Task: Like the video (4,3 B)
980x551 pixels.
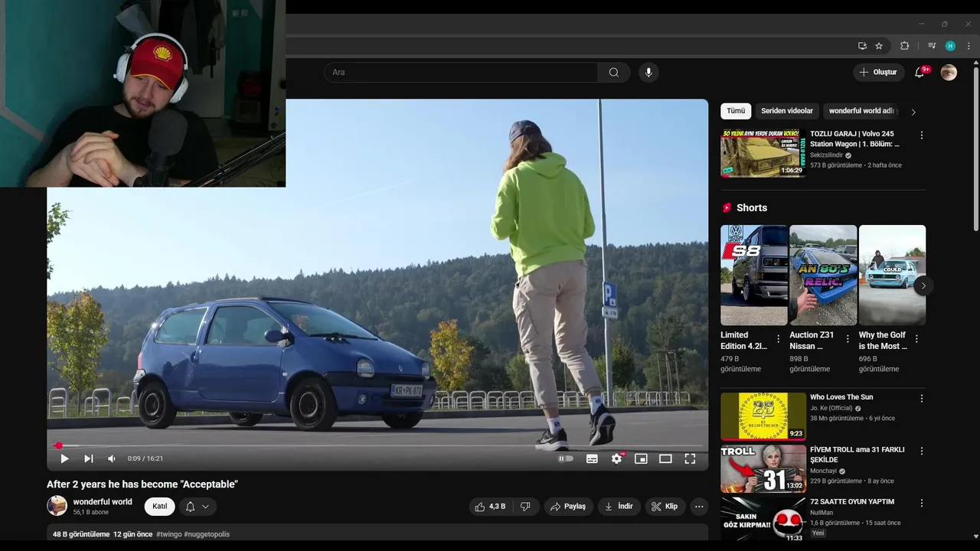Action: point(490,507)
